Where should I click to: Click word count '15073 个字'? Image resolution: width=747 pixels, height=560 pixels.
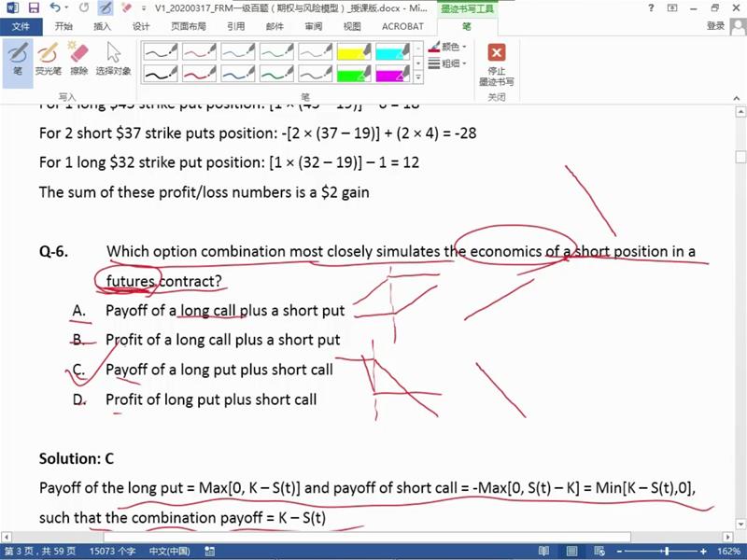click(112, 551)
